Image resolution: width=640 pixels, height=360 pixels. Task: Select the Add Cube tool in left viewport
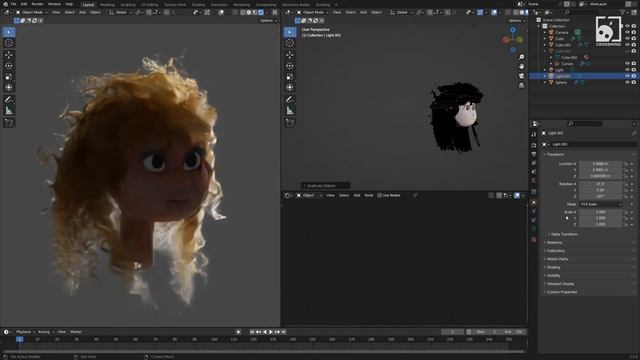[9, 122]
